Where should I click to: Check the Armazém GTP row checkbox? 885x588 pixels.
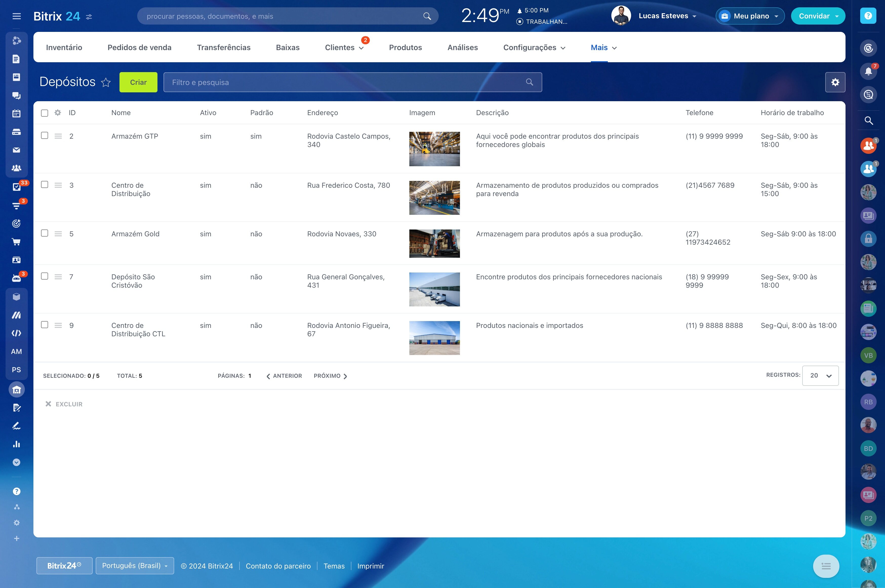point(45,135)
